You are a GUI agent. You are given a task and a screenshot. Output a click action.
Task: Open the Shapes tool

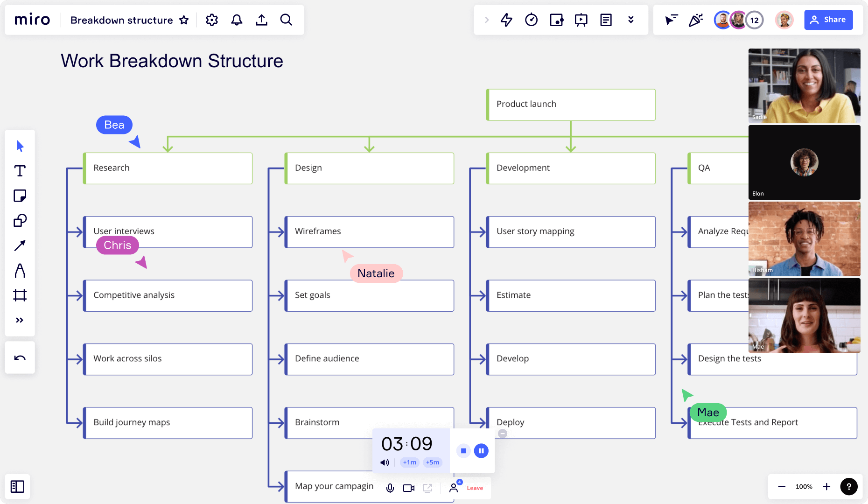pos(20,221)
